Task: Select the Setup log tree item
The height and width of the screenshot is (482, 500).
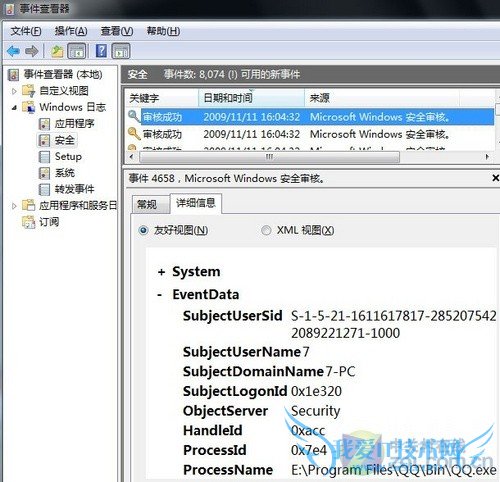Action: click(x=68, y=156)
